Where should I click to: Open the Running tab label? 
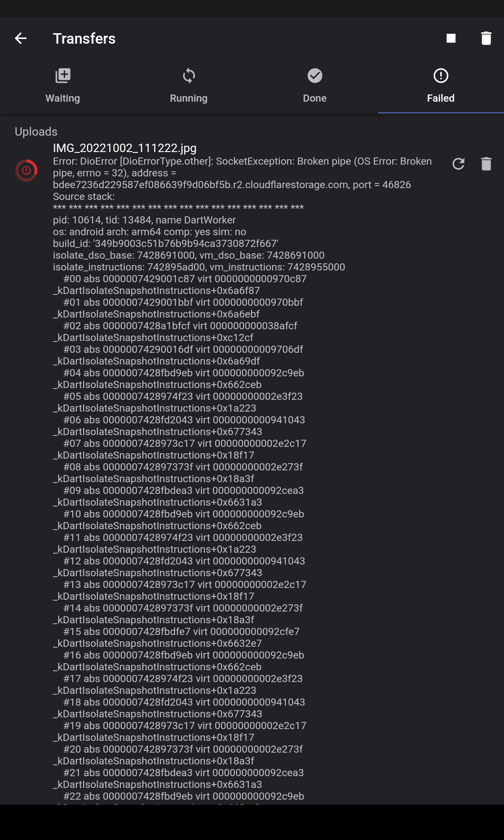[189, 98]
